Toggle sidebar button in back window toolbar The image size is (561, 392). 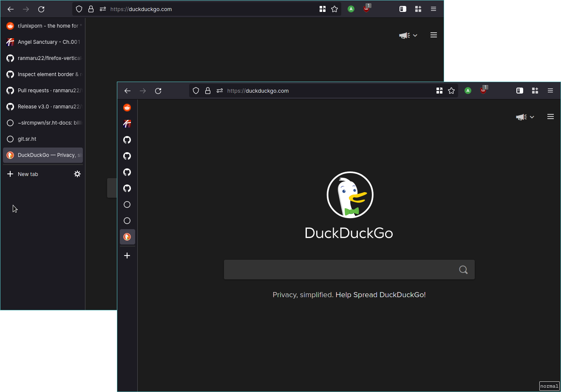pos(403,9)
